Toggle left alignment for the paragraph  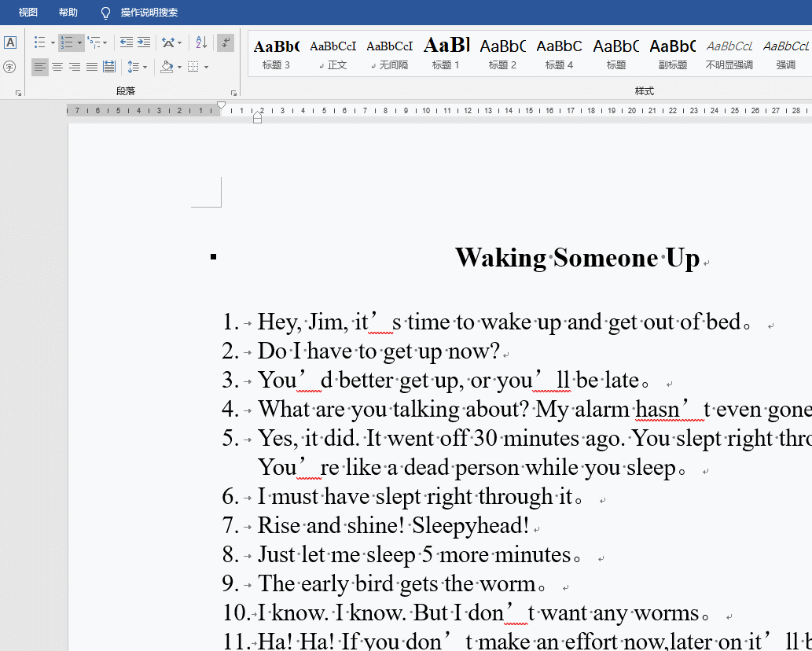[40, 67]
